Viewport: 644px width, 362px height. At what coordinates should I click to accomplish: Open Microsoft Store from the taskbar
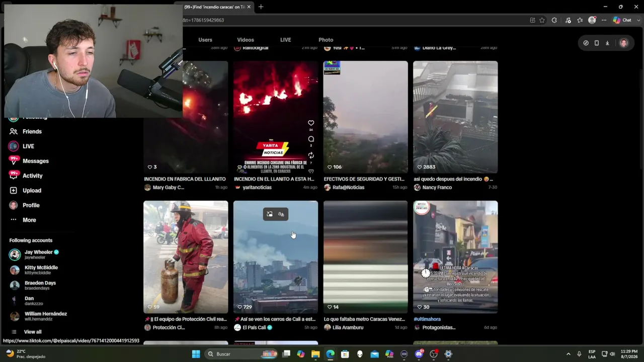coord(345,354)
